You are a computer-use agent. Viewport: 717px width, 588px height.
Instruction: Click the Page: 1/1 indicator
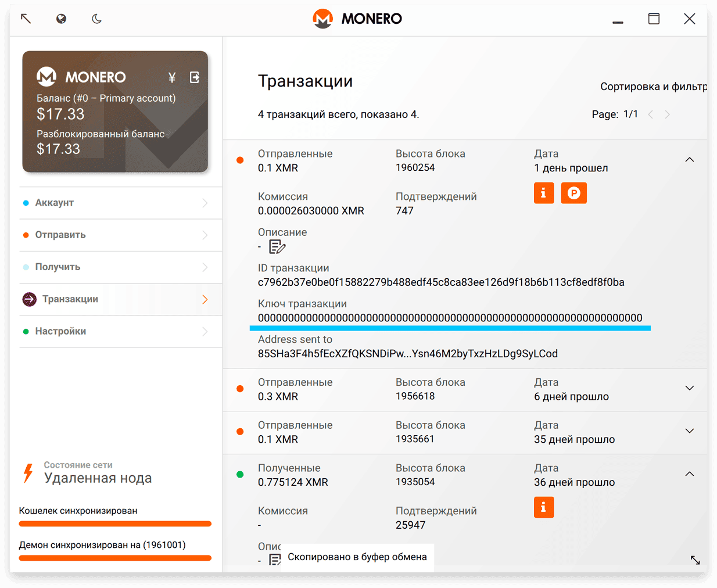point(615,114)
